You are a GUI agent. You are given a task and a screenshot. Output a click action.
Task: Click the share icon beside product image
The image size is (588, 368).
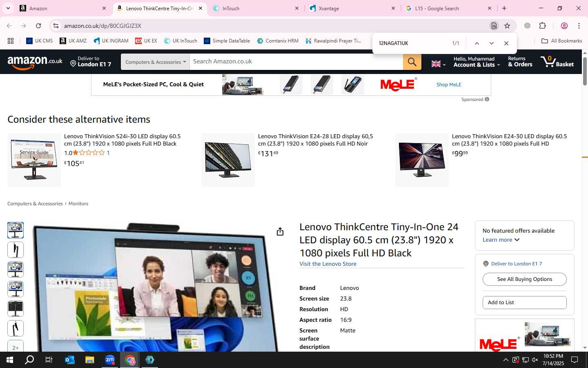280,232
